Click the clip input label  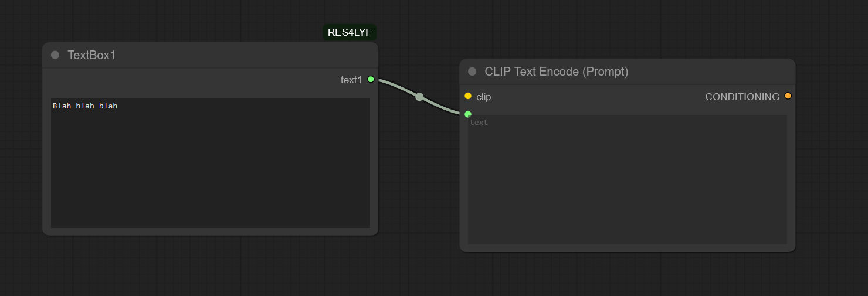484,97
